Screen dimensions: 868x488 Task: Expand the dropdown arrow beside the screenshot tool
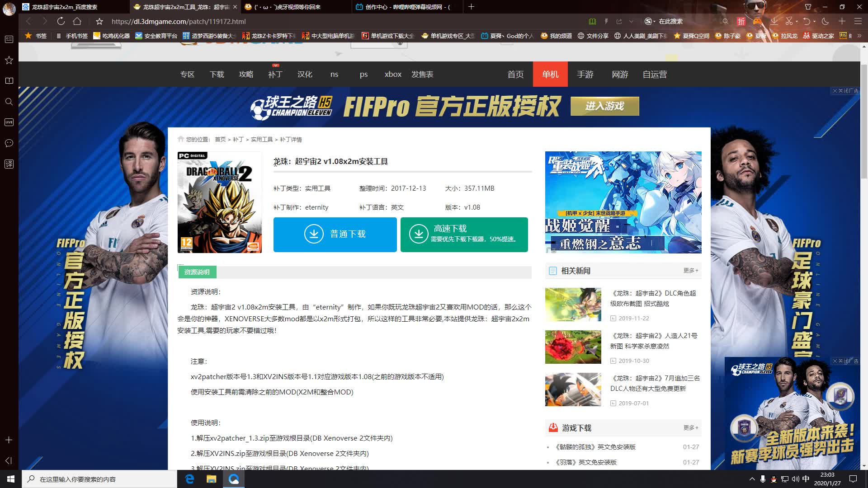(797, 21)
